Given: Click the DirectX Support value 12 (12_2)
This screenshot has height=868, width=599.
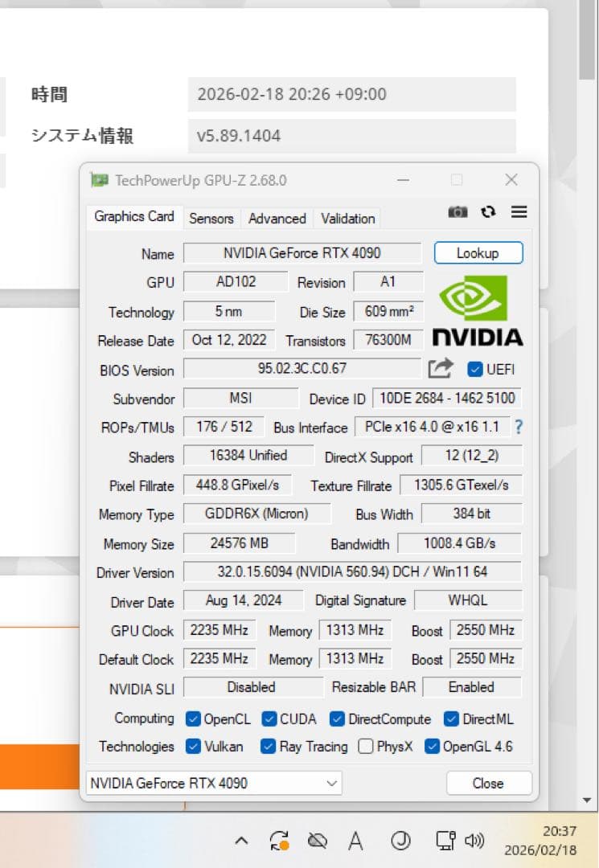Looking at the screenshot, I should (472, 456).
